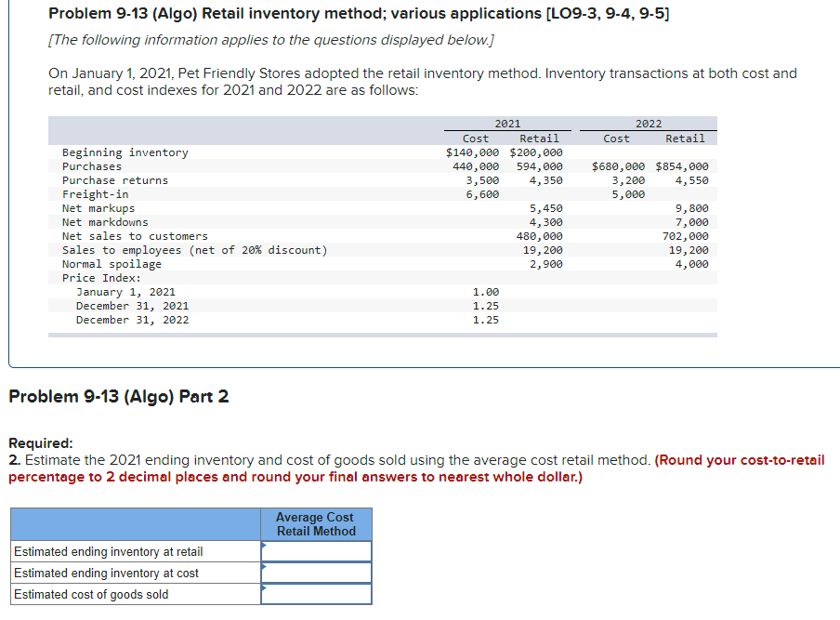Click the 440,000 purchases cost value
Screen dimensions: 840x620
(476, 166)
